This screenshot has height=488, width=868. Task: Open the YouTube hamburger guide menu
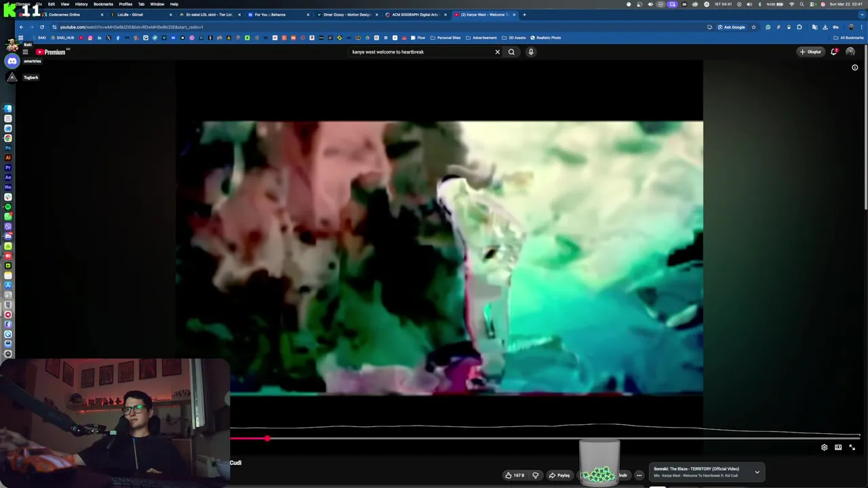pyautogui.click(x=25, y=52)
